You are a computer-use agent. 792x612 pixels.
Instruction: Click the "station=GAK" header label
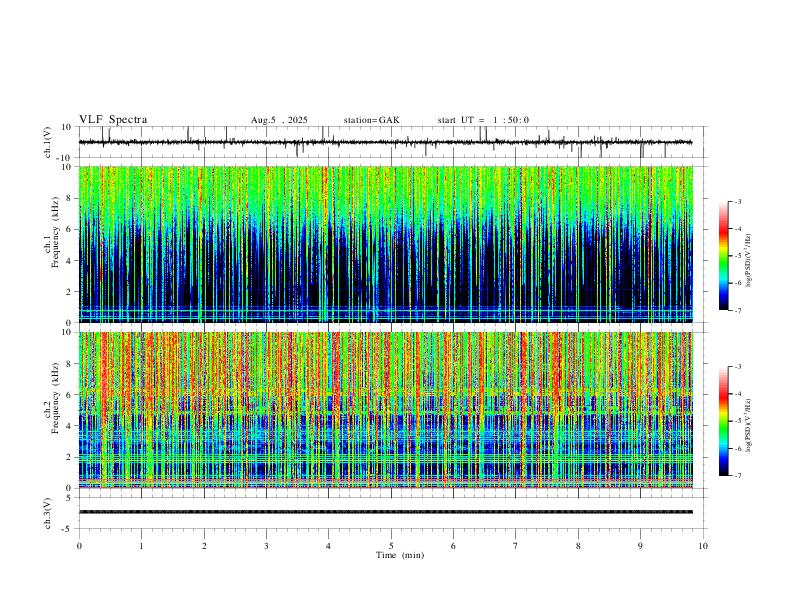coord(371,120)
